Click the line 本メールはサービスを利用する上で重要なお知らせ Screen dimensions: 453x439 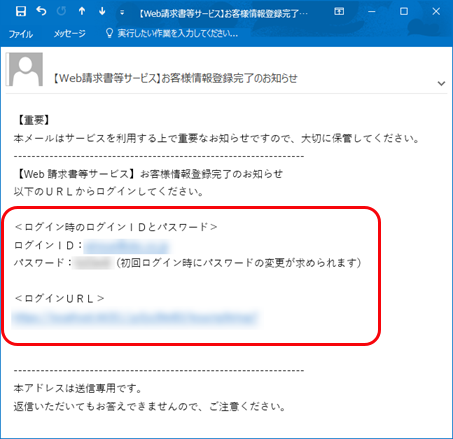coord(216,138)
